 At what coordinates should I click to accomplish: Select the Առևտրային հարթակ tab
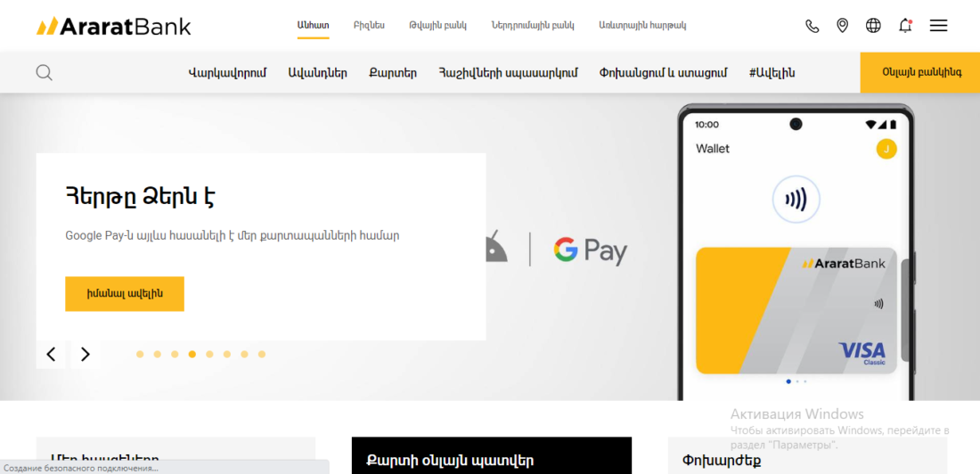pyautogui.click(x=642, y=26)
